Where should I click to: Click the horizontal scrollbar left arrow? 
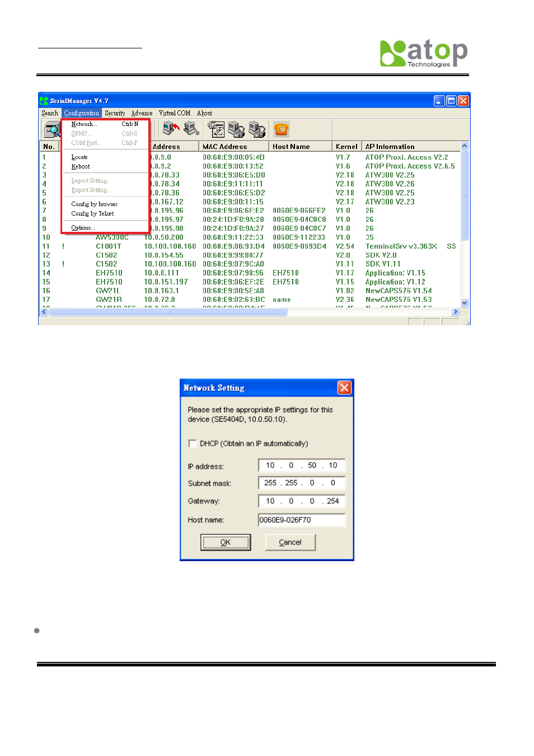[x=45, y=312]
